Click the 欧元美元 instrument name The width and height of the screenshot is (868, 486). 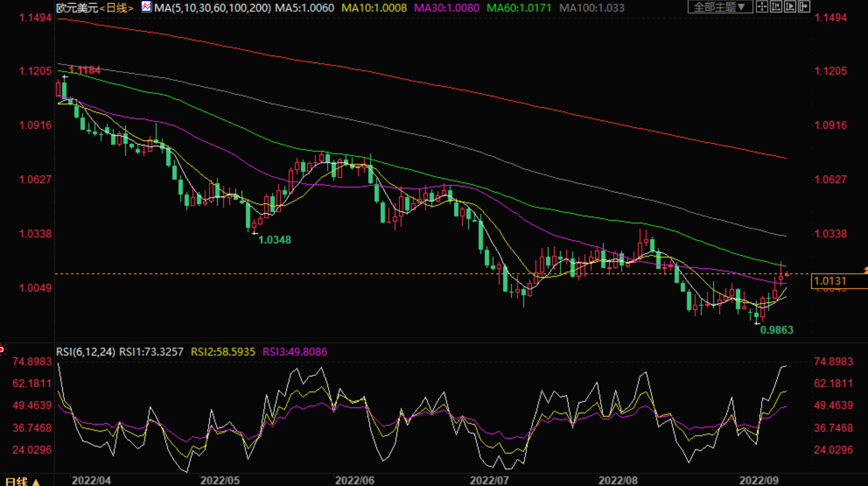click(x=77, y=8)
